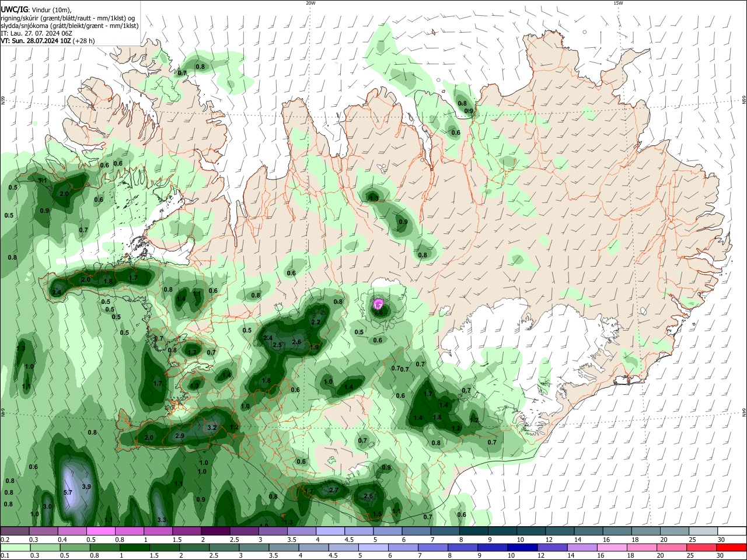Click the VT: Sun. 28.07.2024 10Z line
Viewport: 747px width, 560px height.
tap(47, 41)
